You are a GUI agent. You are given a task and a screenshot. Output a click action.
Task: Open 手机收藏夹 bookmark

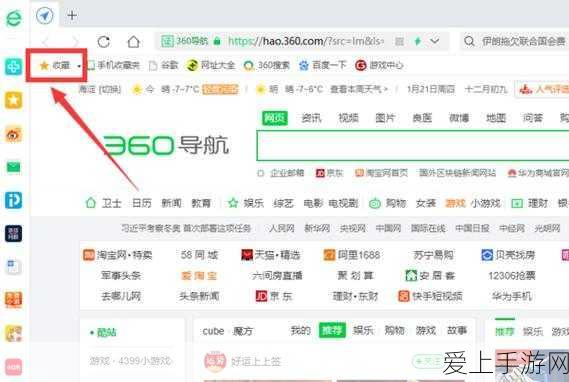click(114, 66)
